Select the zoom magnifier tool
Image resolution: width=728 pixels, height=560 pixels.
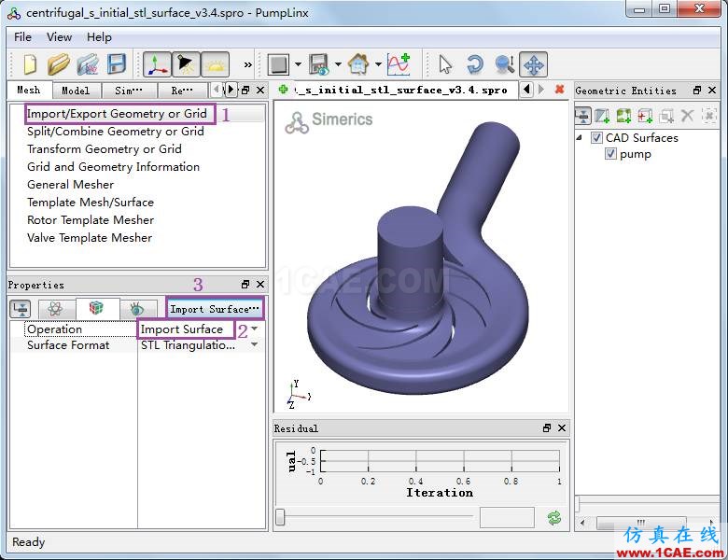[x=504, y=64]
